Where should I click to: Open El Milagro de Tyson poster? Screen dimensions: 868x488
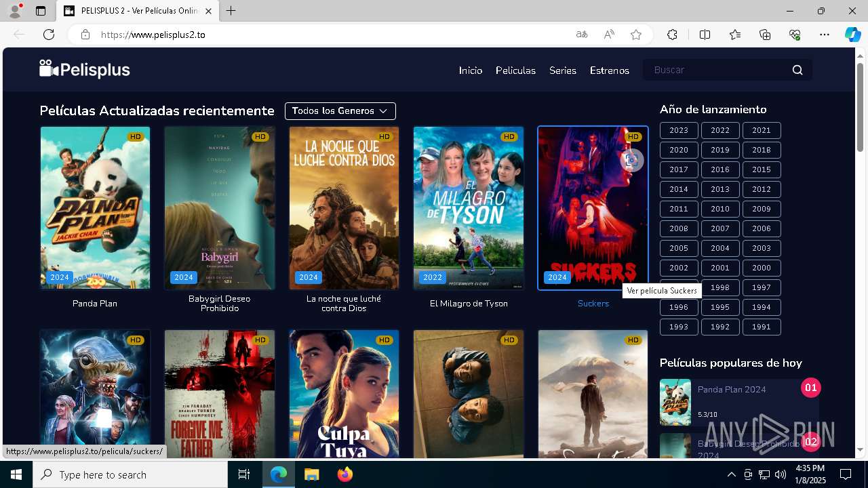click(x=469, y=208)
